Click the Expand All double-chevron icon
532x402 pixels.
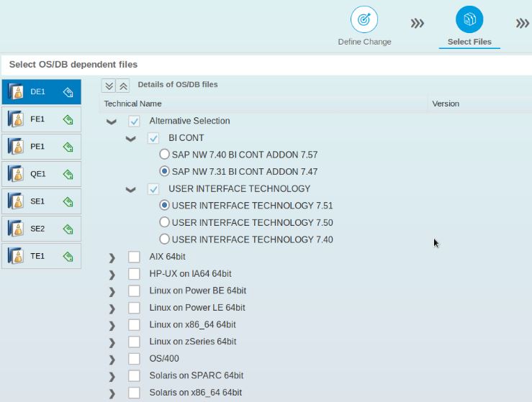[x=109, y=86]
